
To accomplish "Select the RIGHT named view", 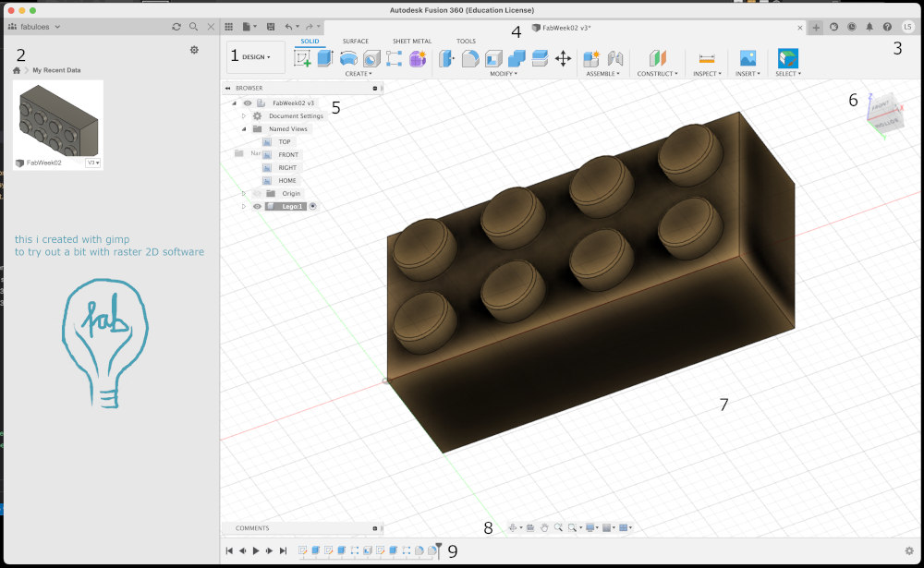I will (x=287, y=168).
